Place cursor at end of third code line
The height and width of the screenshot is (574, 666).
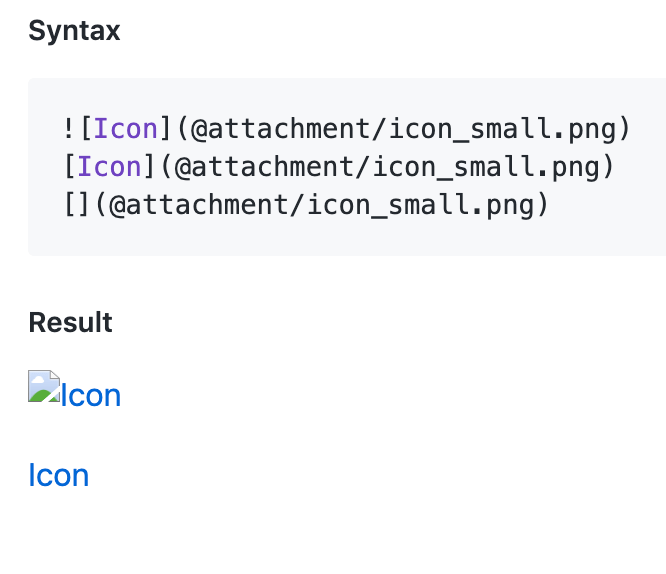coord(550,206)
